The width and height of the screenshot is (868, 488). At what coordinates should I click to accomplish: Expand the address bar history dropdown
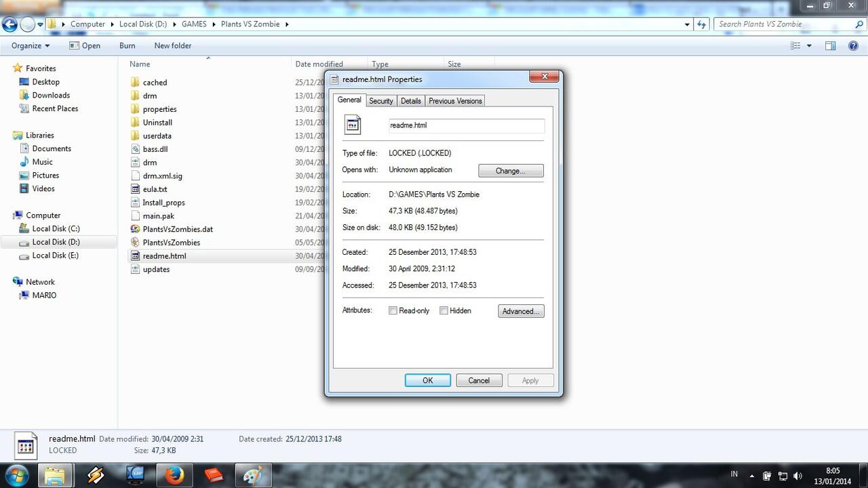687,24
